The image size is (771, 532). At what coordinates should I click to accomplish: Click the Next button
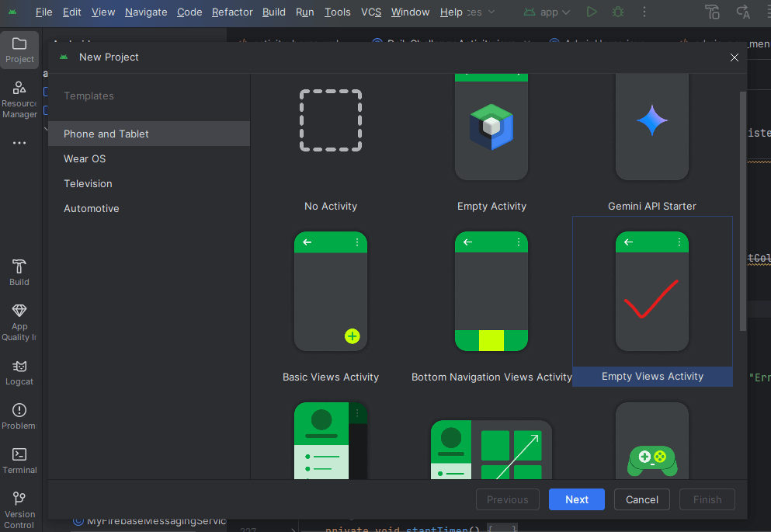576,499
